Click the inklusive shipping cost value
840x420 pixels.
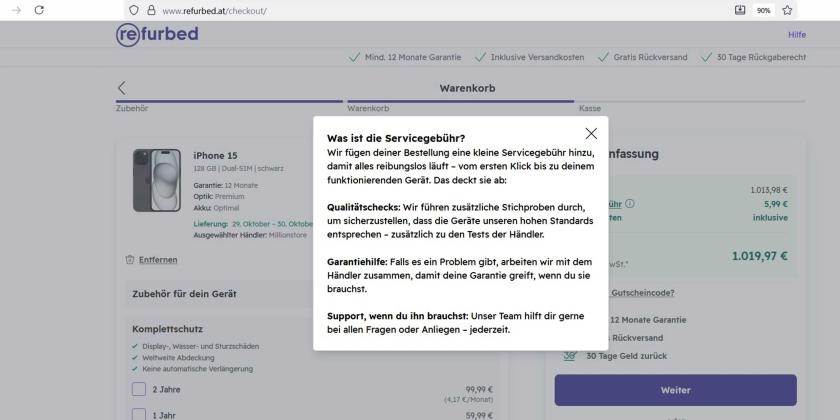770,218
